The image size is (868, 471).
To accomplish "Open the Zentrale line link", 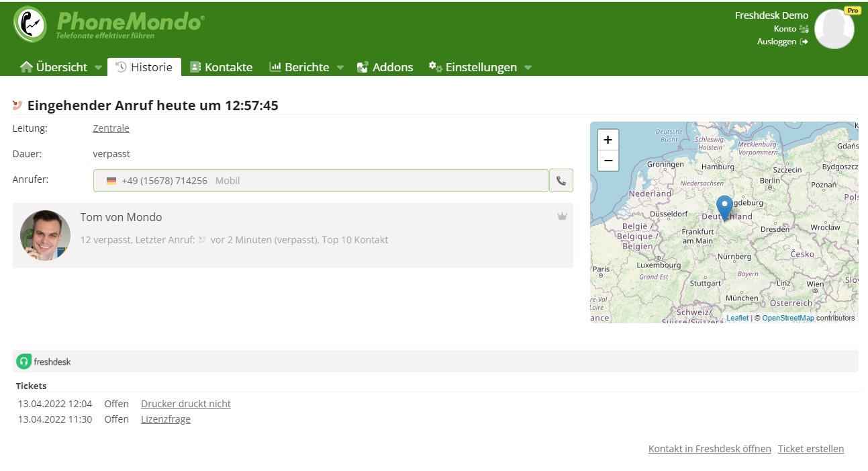I will click(x=111, y=128).
